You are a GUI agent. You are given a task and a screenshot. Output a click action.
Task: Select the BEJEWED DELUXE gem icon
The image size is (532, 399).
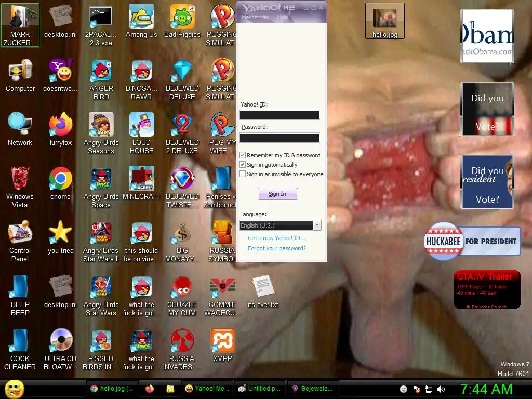coord(182,79)
